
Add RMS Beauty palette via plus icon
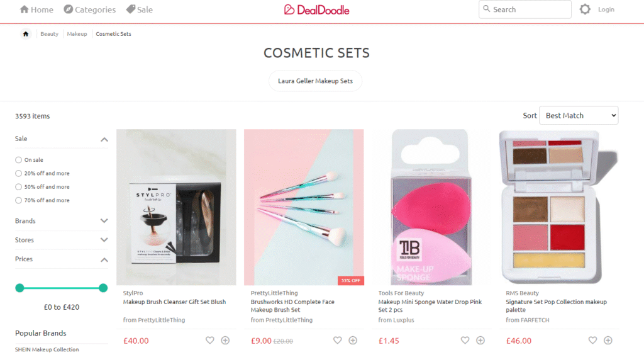[x=608, y=340]
